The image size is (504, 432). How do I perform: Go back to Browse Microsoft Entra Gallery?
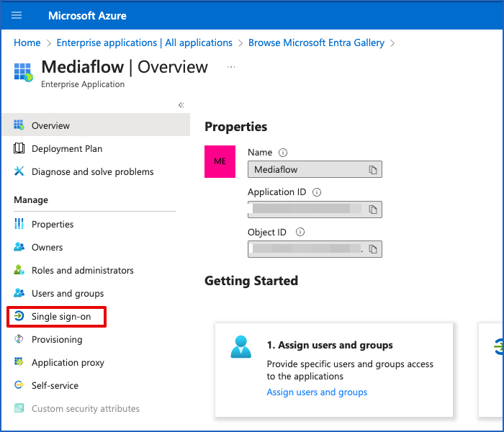pyautogui.click(x=316, y=43)
